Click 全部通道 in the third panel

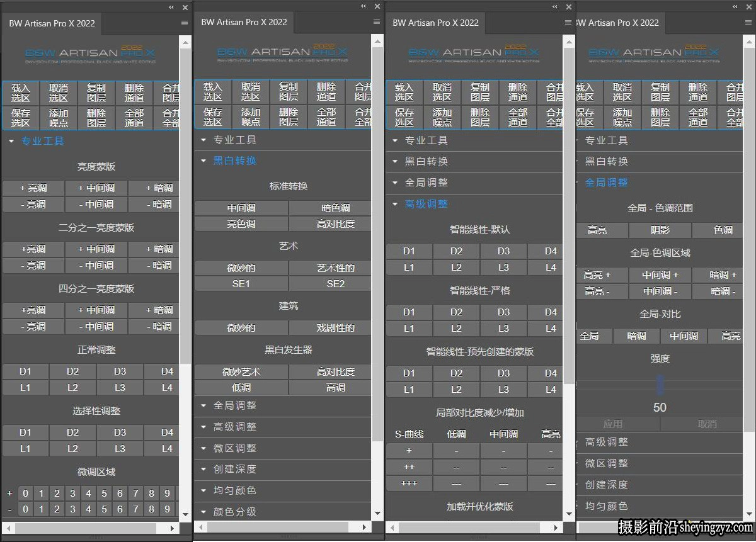tap(517, 117)
